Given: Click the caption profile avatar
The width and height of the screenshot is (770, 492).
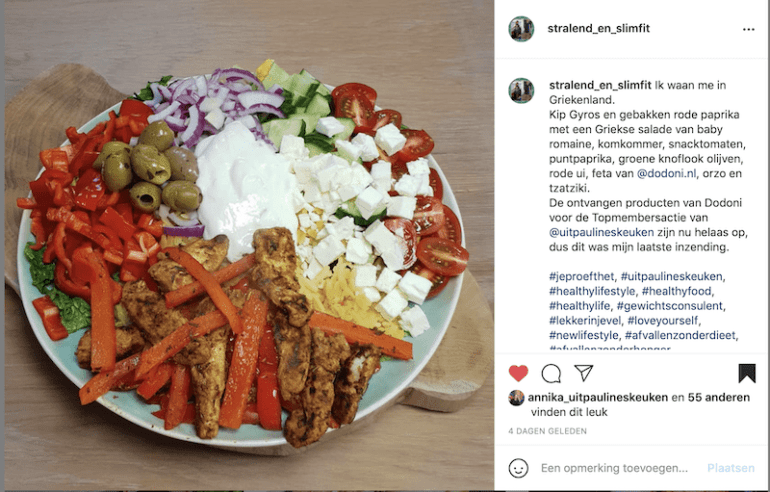Looking at the screenshot, I should click(521, 90).
